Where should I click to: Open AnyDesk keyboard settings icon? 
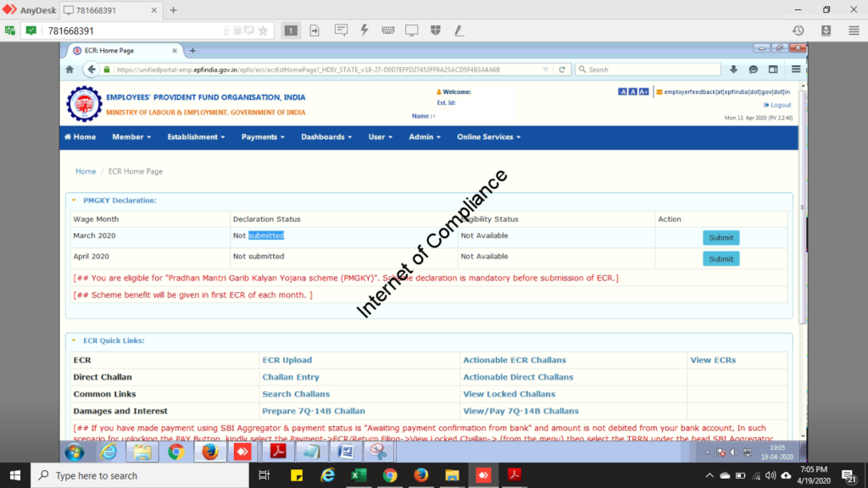pyautogui.click(x=388, y=30)
